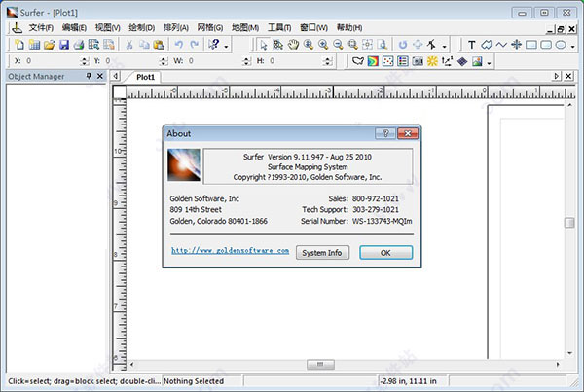This screenshot has width=584, height=392.
Task: Paste from clipboard icon
Action: (159, 45)
